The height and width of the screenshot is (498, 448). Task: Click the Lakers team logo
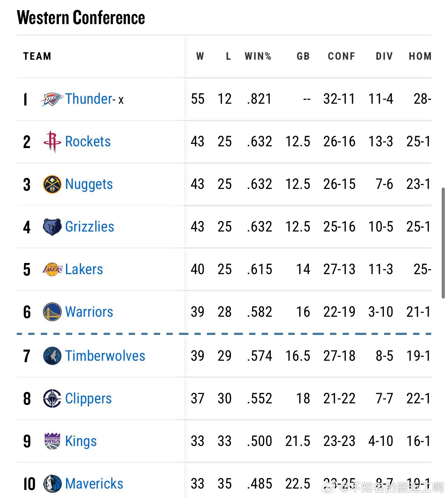pos(52,270)
